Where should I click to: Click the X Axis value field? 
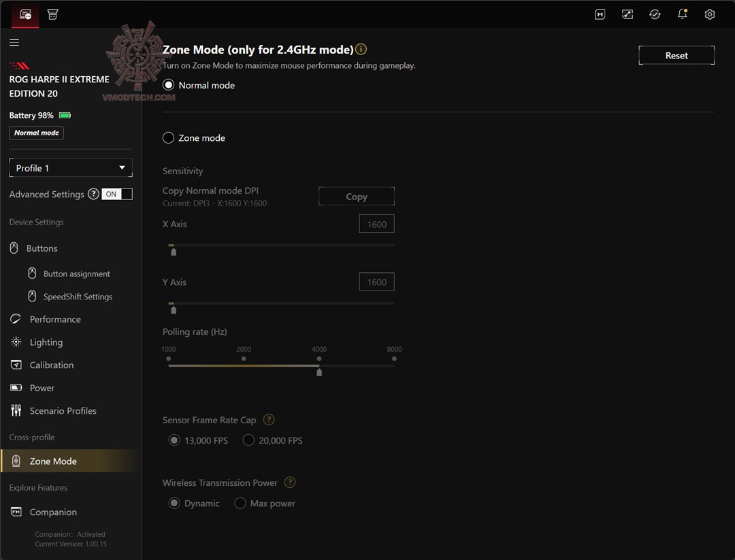click(376, 224)
